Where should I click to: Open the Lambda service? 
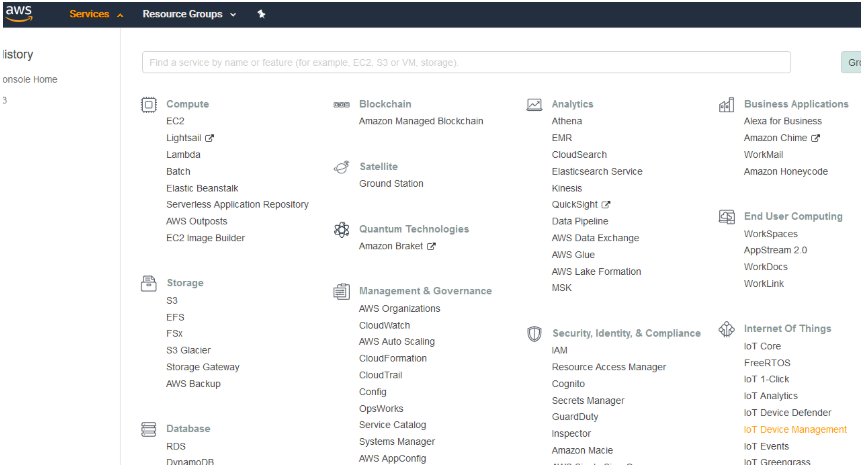click(183, 155)
